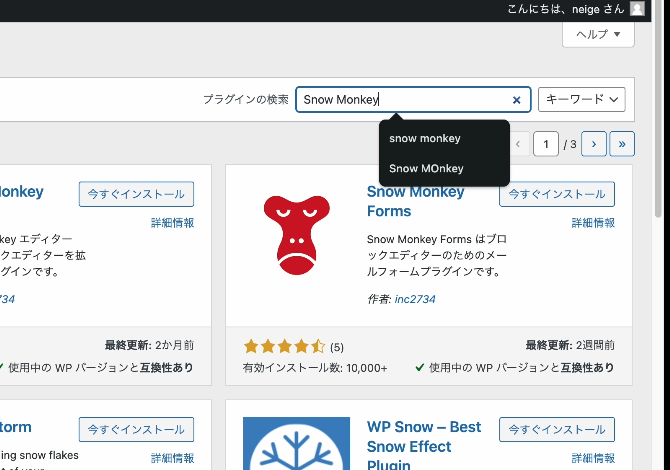This screenshot has width=670, height=470.
Task: Open the ヘルプ help tab
Action: click(598, 34)
